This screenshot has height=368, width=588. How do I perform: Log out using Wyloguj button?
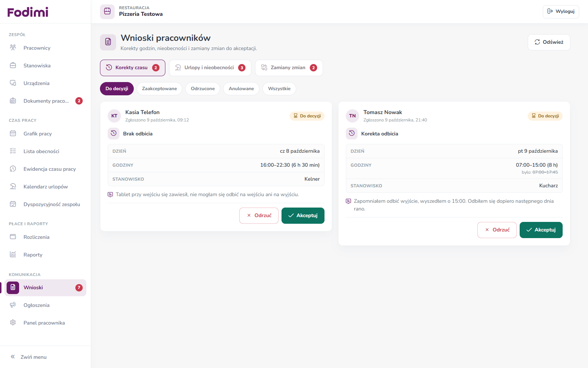click(x=561, y=11)
